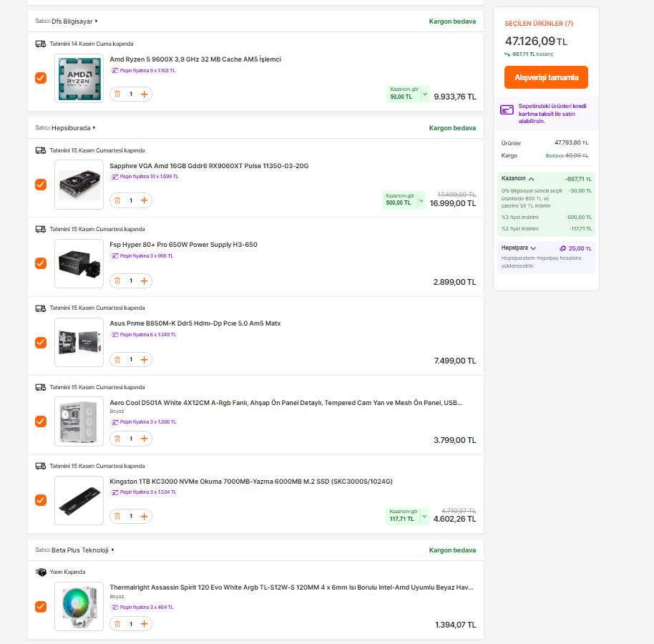The image size is (654, 644).
Task: Open Amd Ryzen 5 9600X product title
Action: tap(195, 59)
